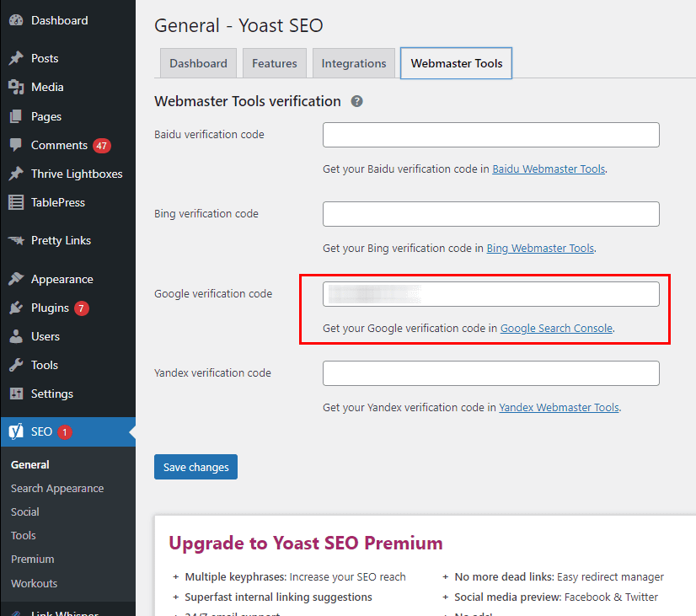Switch to the Features tab
The height and width of the screenshot is (616, 696).
274,63
